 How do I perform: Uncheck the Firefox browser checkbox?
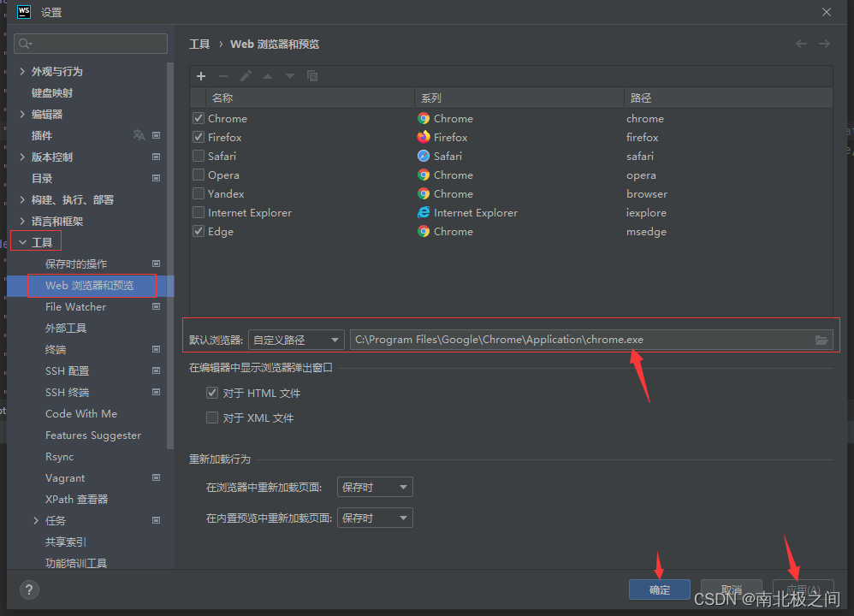tap(199, 137)
